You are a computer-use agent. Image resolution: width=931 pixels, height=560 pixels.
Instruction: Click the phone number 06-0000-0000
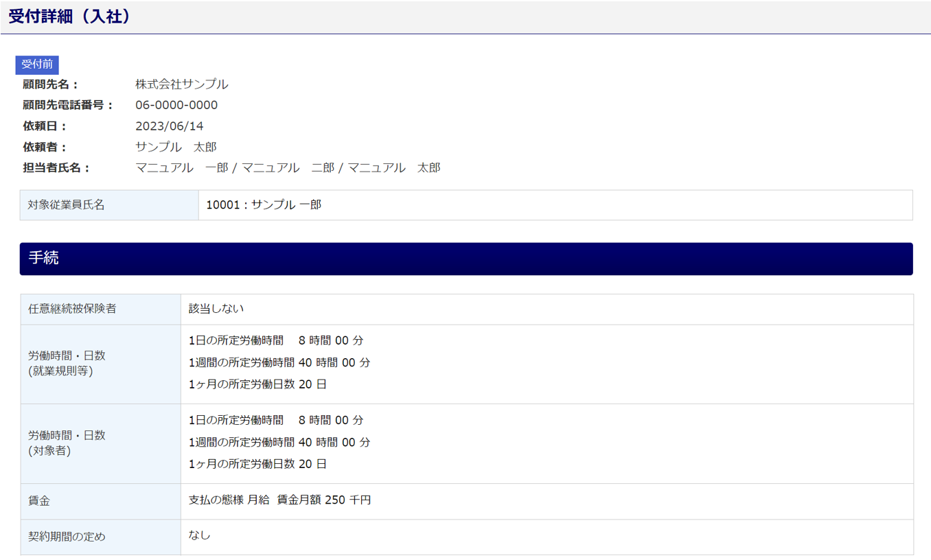pos(176,105)
